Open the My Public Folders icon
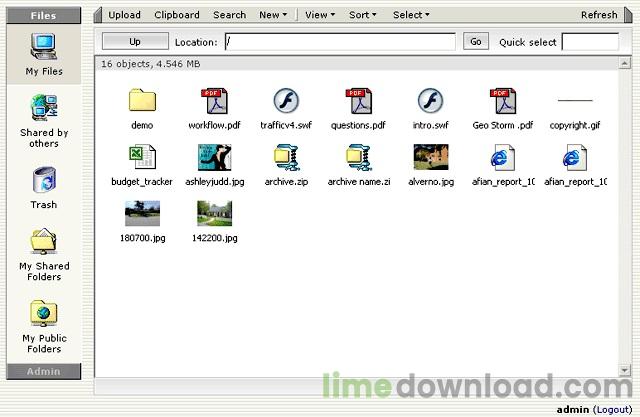This screenshot has height=417, width=640. [x=44, y=313]
